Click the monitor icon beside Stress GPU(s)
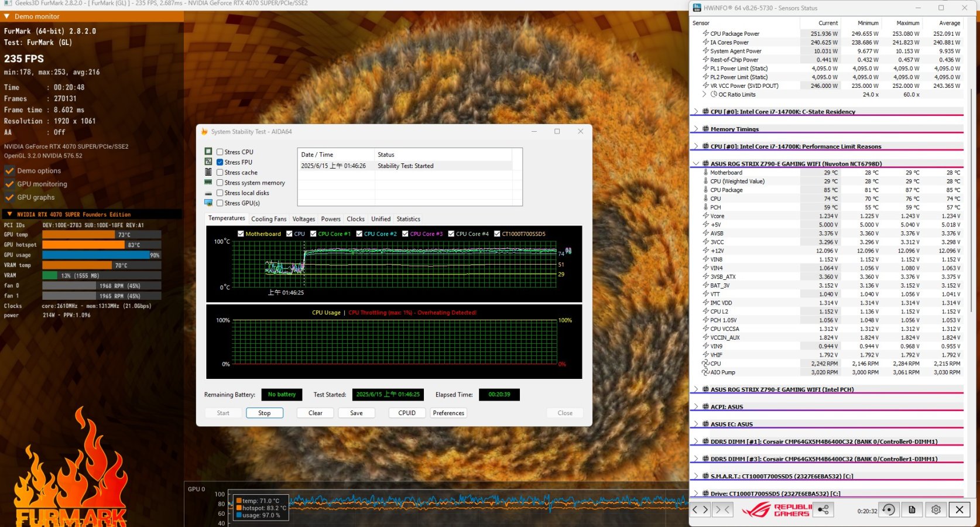 coord(208,203)
